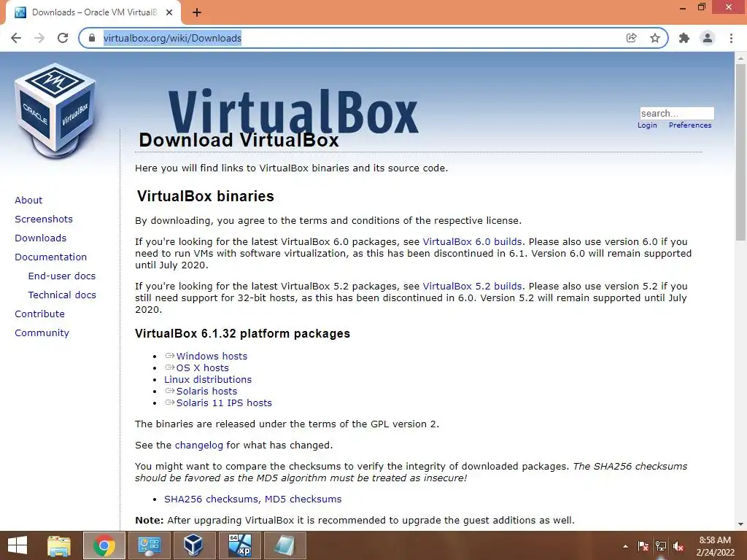The image size is (747, 560).
Task: Select the Downloads – Oracle VM VirtualBox tab
Action: 93,12
